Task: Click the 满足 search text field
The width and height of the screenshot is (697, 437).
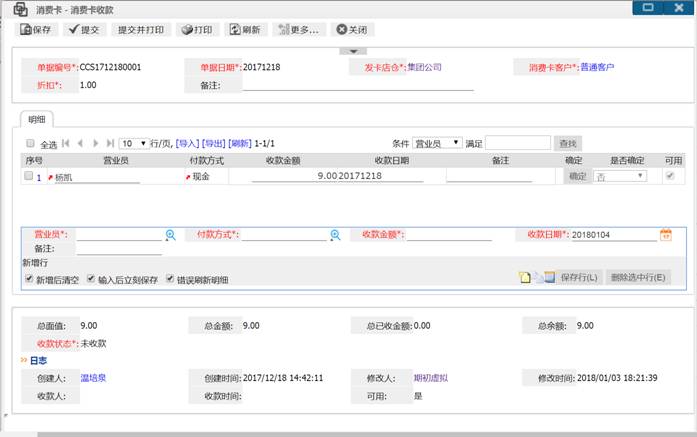Action: pyautogui.click(x=517, y=143)
